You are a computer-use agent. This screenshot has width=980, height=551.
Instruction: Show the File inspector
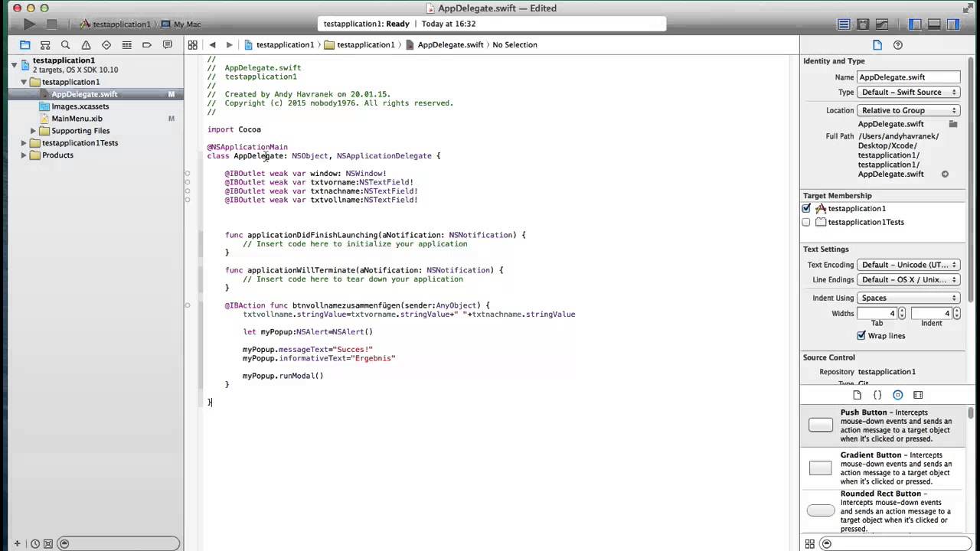point(877,45)
